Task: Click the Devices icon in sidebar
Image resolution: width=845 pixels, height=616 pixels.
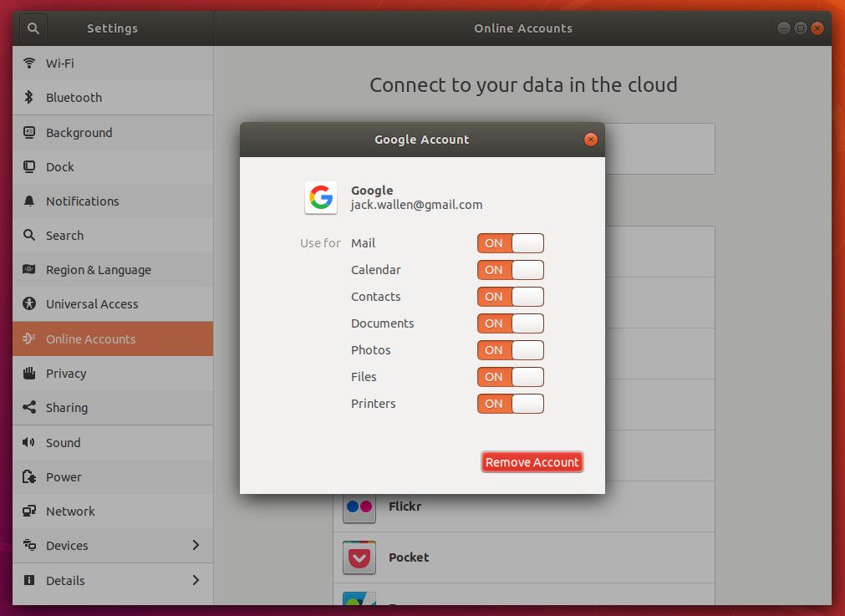Action: 29,545
